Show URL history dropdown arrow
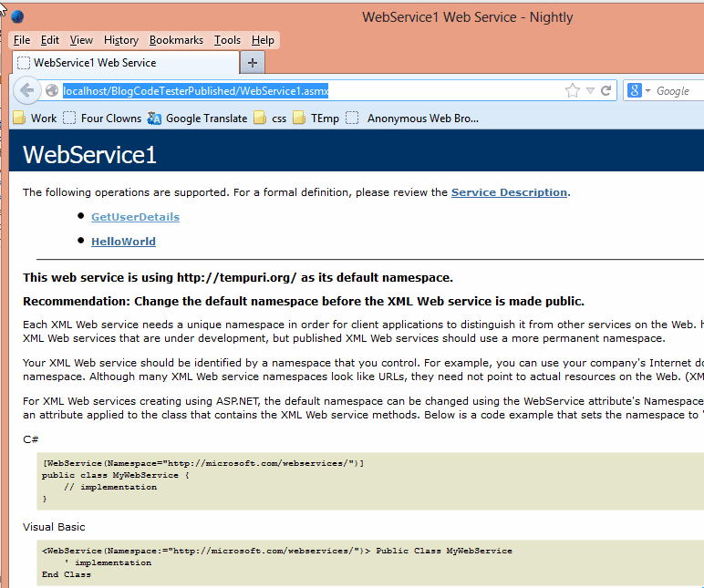 (x=590, y=91)
